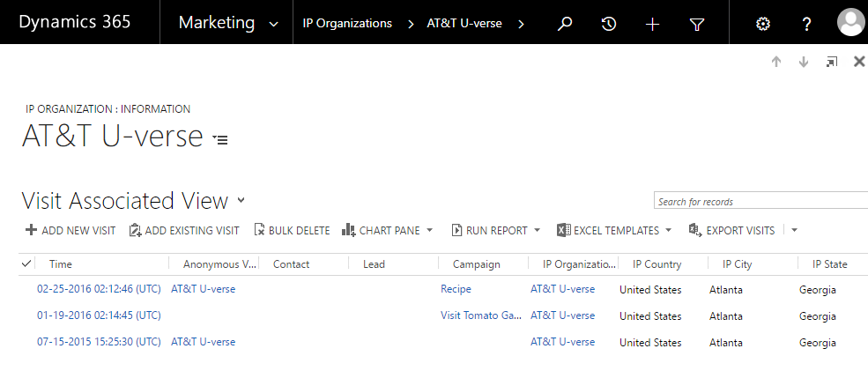This screenshot has width=868, height=371.
Task: Expand chevron after IP Organizations breadcrumb
Action: pos(411,24)
